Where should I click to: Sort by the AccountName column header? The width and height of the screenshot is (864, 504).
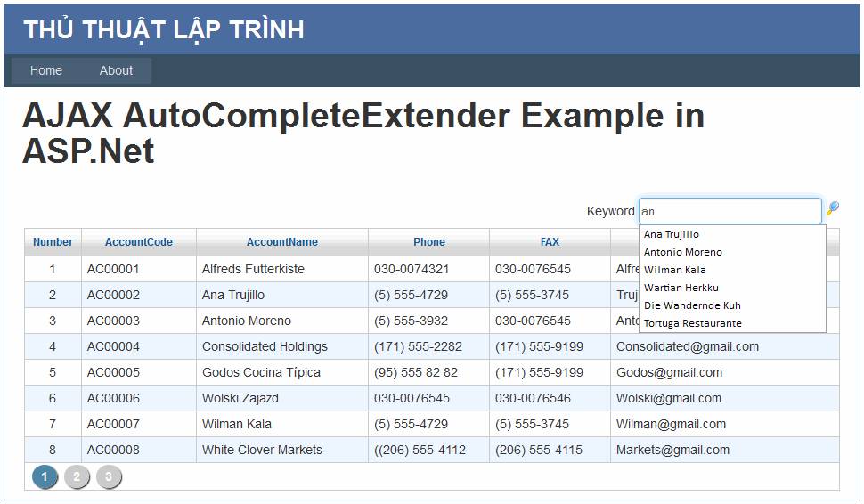(282, 242)
